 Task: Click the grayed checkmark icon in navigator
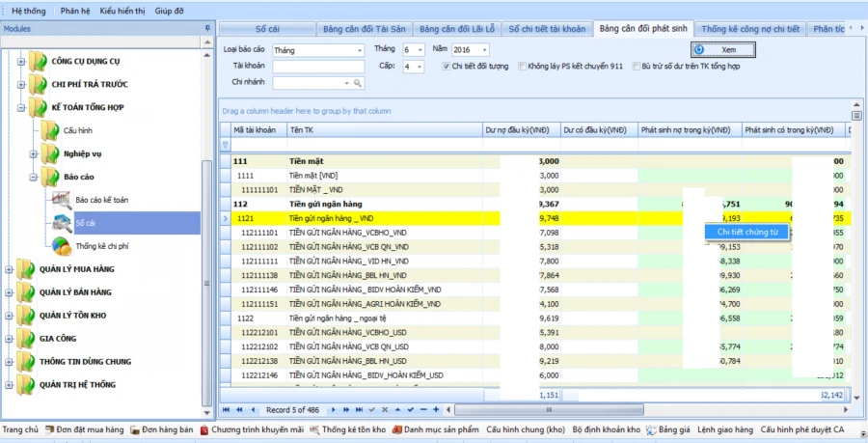coord(372,410)
